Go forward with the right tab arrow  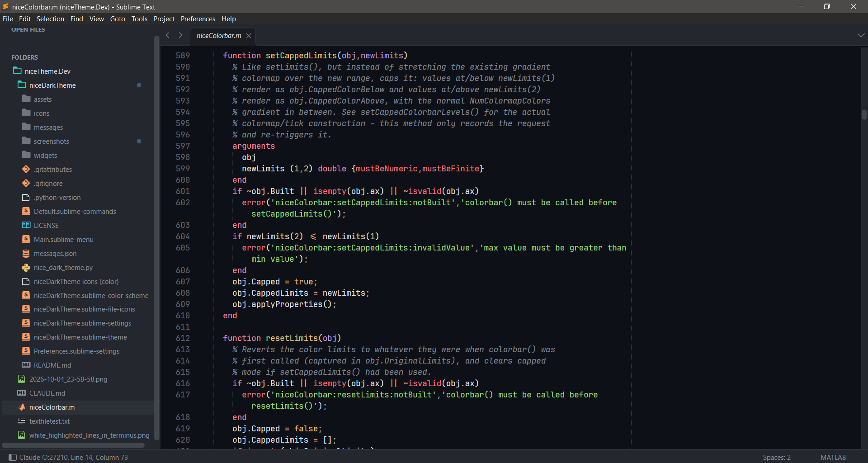click(x=180, y=35)
